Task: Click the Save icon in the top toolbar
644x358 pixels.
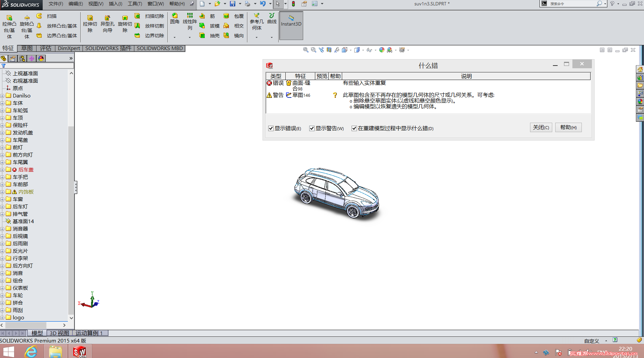Action: (233, 4)
